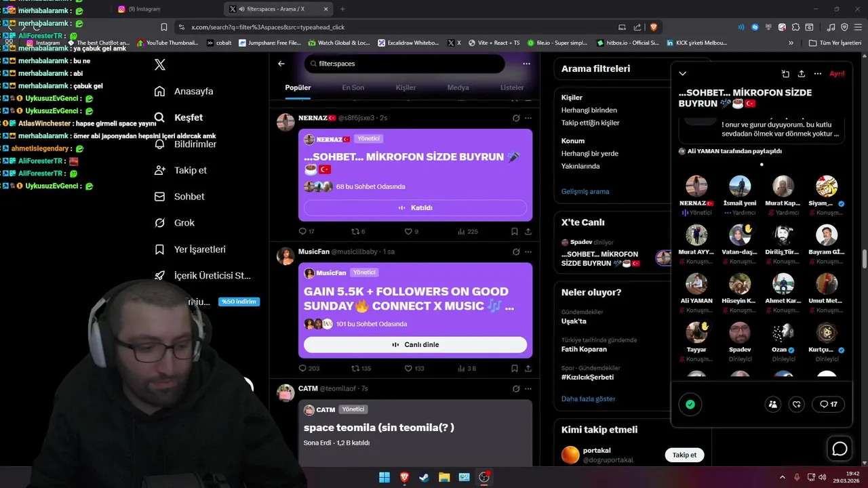Pop out the space panel window
The height and width of the screenshot is (488, 868).
(x=785, y=74)
